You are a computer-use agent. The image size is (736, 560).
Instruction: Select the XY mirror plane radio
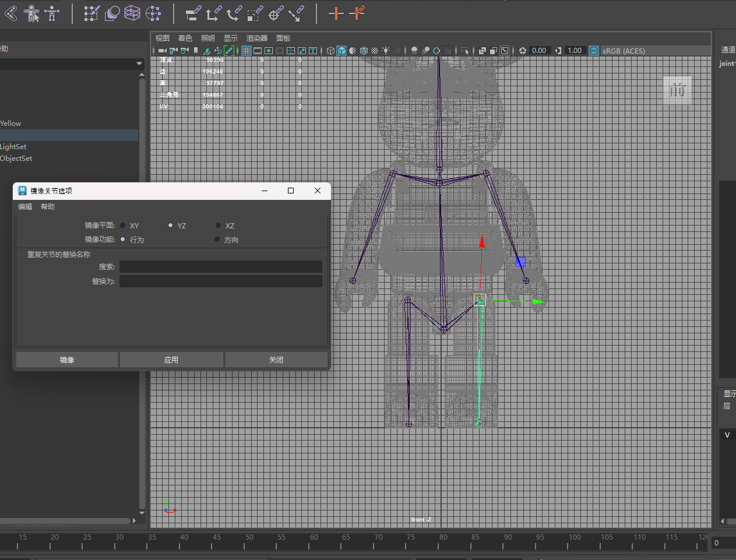pos(123,226)
